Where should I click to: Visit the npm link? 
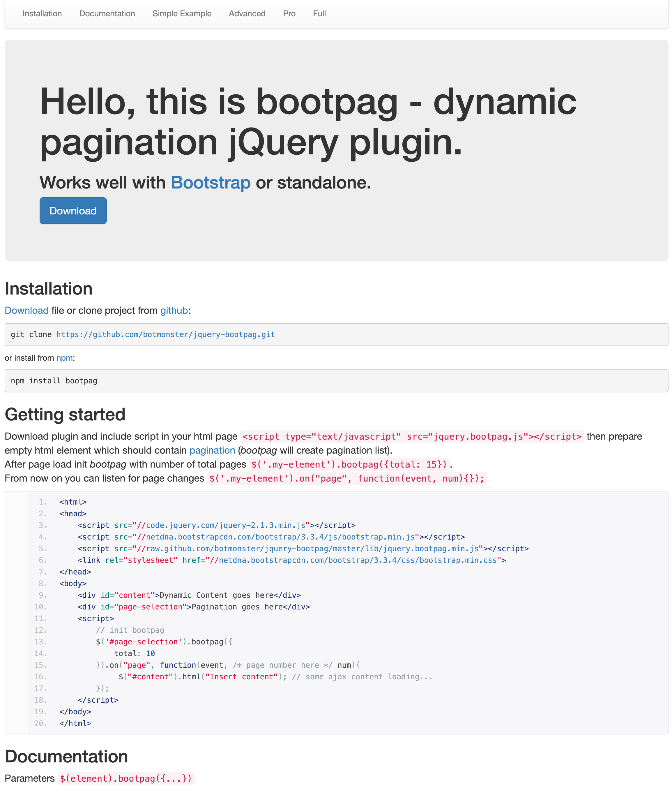click(x=64, y=358)
